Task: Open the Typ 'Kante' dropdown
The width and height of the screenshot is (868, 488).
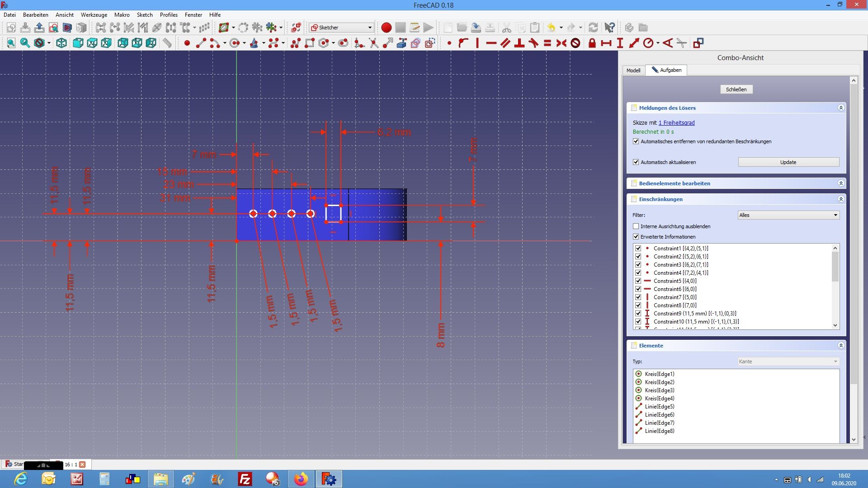Action: point(788,361)
